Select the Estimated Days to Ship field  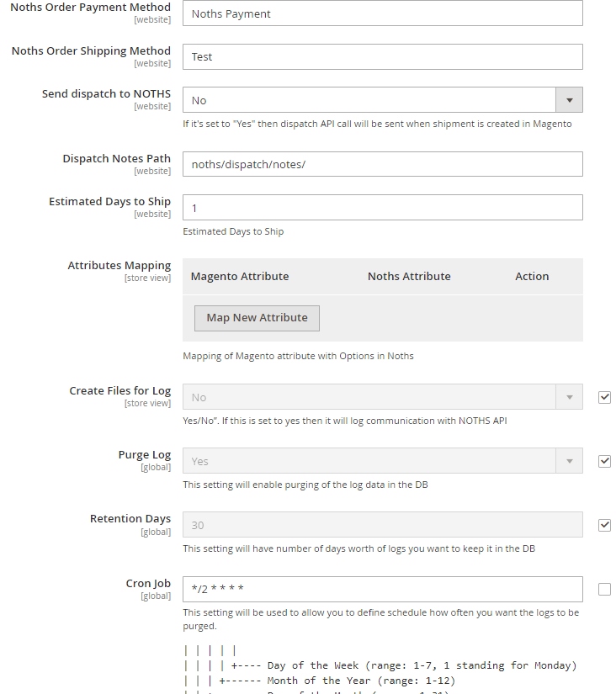tap(382, 207)
